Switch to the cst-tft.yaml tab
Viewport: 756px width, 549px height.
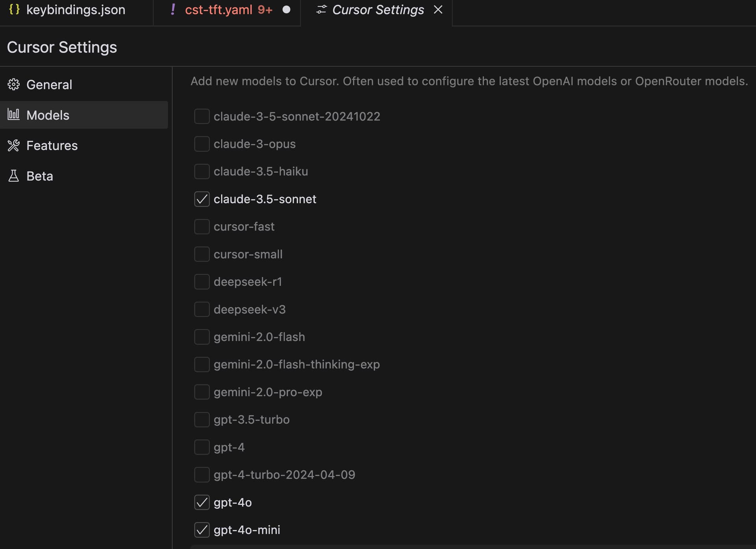219,9
